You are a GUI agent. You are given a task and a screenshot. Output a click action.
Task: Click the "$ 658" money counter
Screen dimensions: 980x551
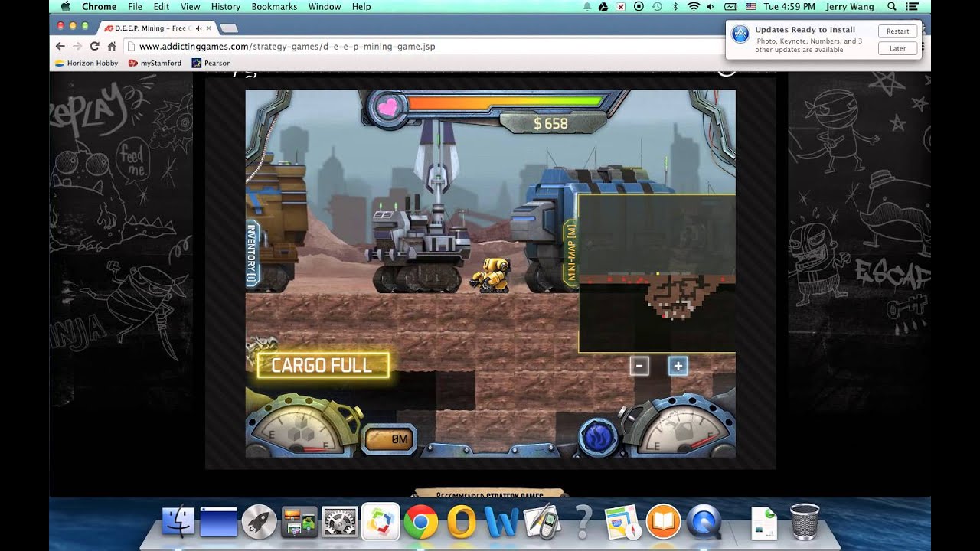coord(550,123)
